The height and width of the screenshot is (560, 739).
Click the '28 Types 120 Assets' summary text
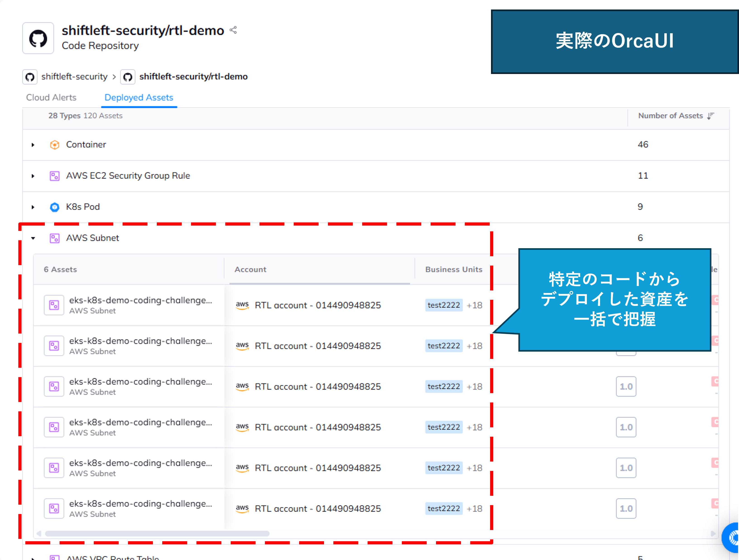click(x=85, y=116)
